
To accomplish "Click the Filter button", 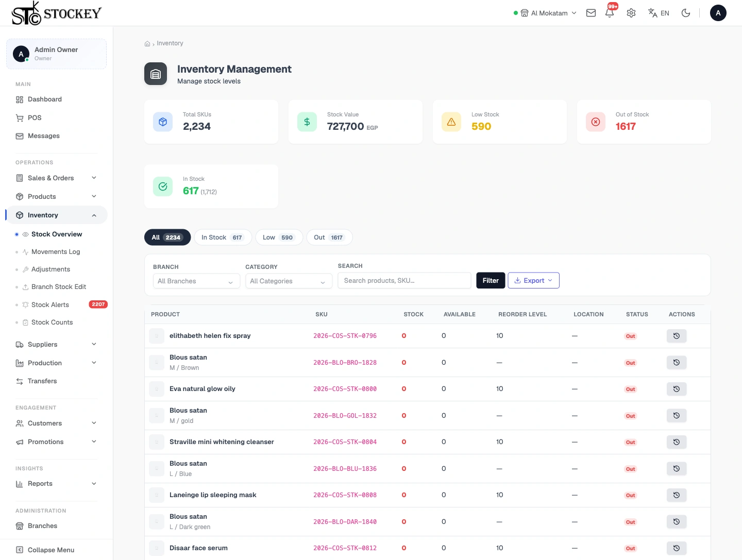I will click(491, 280).
